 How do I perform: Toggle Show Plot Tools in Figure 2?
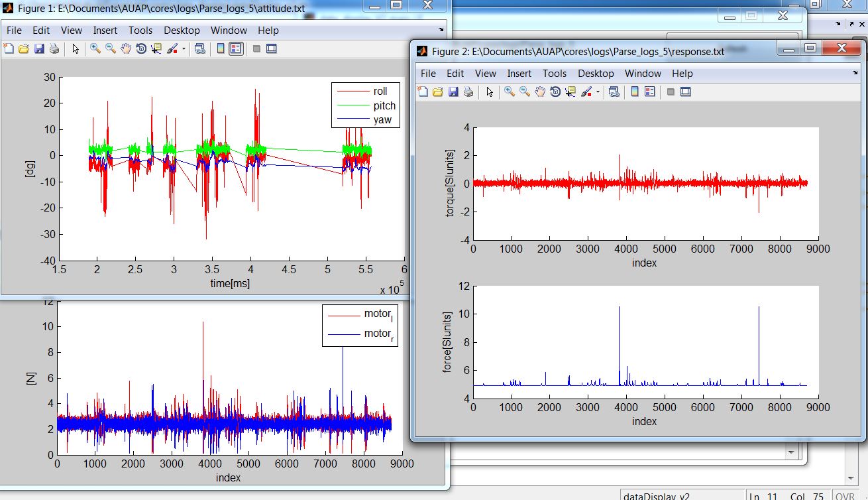pyautogui.click(x=686, y=92)
